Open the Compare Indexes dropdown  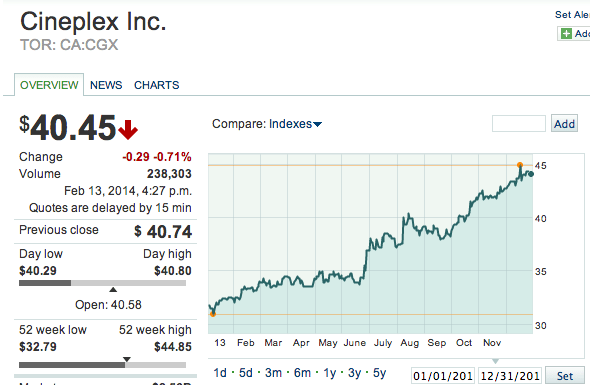(267, 124)
